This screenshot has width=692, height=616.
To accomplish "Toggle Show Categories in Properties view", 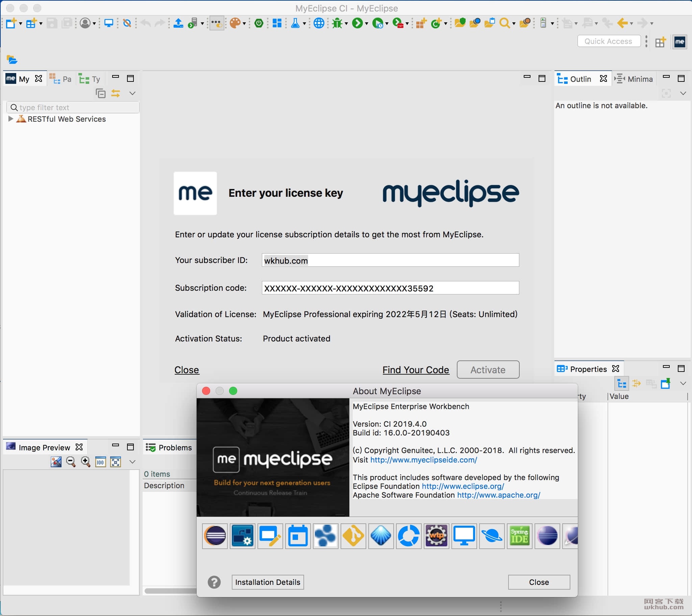I will coord(622,383).
